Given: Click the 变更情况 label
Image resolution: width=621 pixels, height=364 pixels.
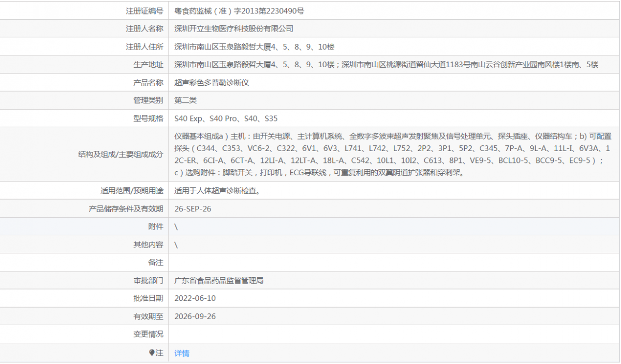Looking at the screenshot, I should point(148,334).
